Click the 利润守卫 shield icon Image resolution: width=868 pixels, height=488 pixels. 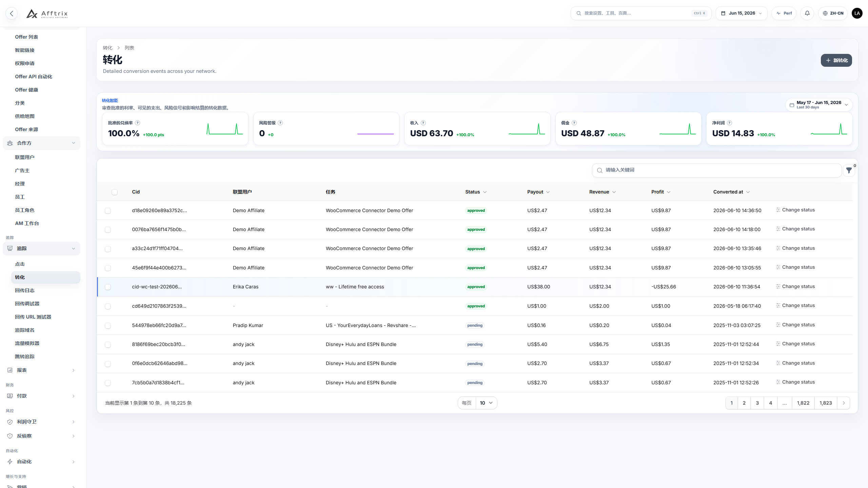coord(10,422)
